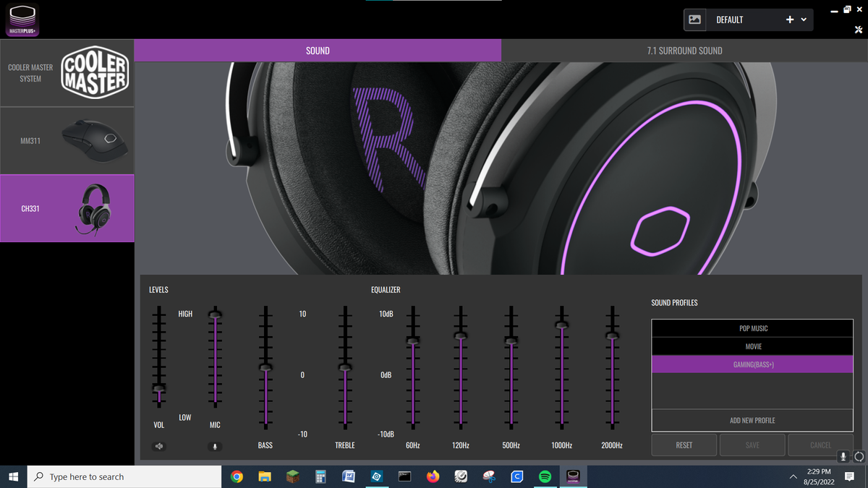Mute volume with speaker icon under VOL

point(159,446)
